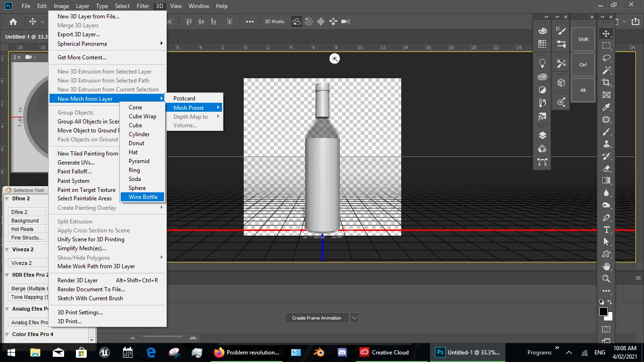Select the Eyedropper tool
644x362 pixels.
pos(606,107)
